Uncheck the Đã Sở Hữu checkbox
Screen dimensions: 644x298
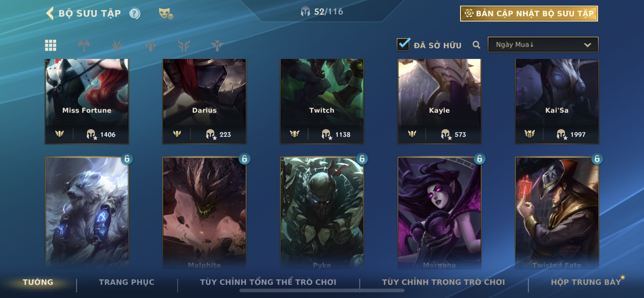point(403,44)
